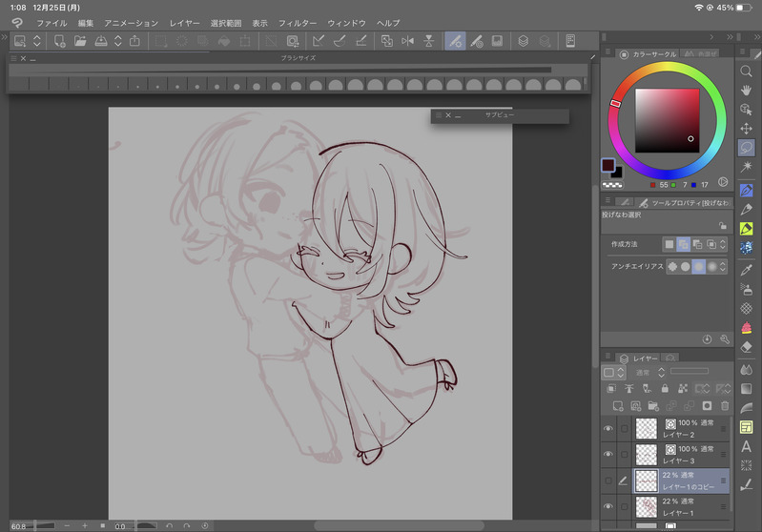
Task: Click the flip vertical icon in command bar
Action: [428, 41]
